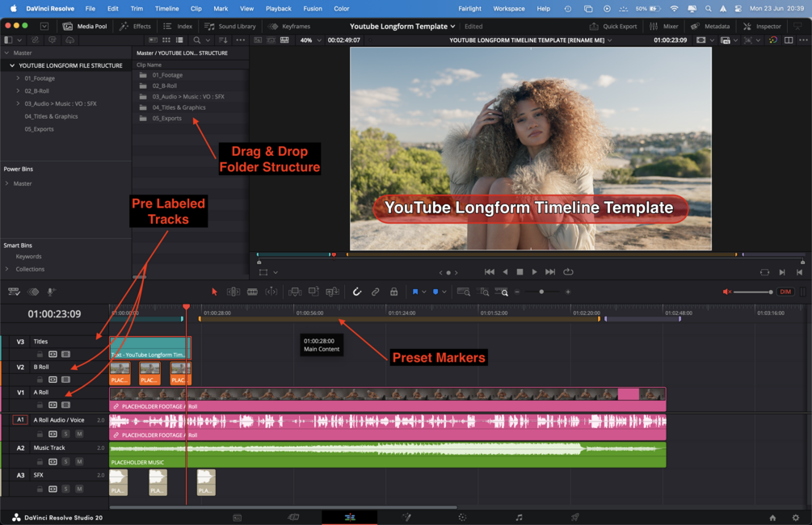Screen dimensions: 812x525
Task: Open the Mixer panel button
Action: pos(664,26)
